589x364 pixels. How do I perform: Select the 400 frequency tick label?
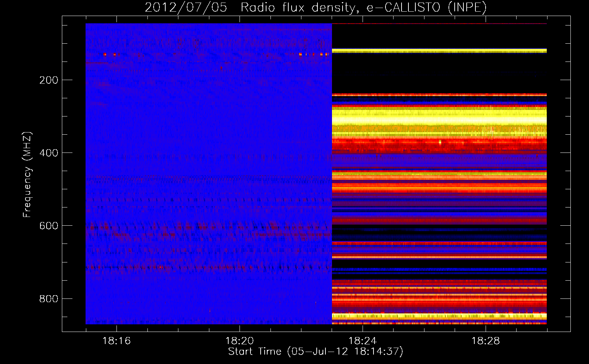[x=49, y=153]
